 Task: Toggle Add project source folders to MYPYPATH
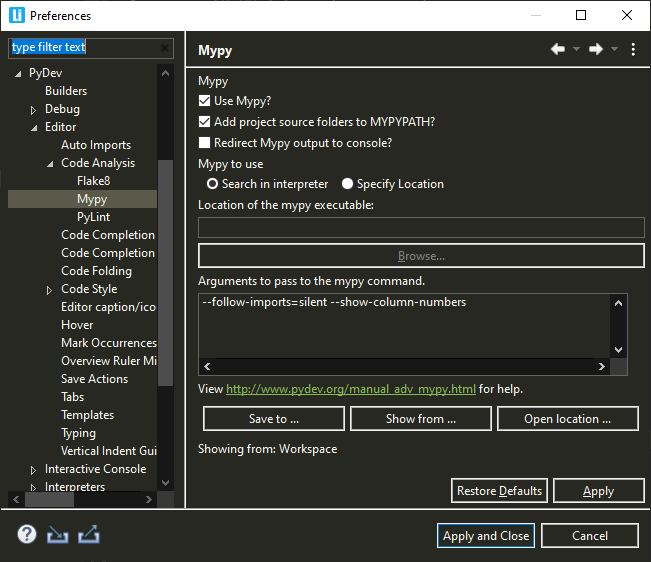coord(204,122)
